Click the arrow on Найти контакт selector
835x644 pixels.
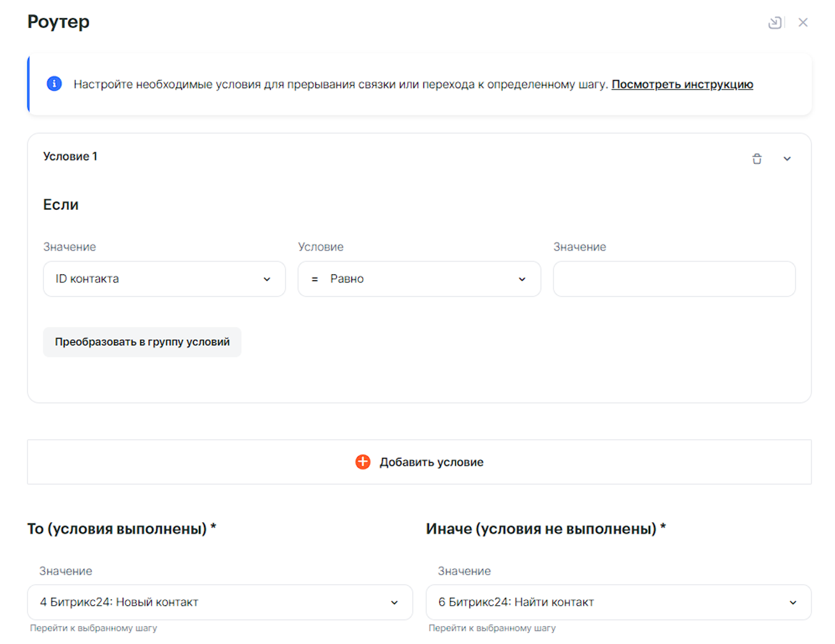pos(793,603)
